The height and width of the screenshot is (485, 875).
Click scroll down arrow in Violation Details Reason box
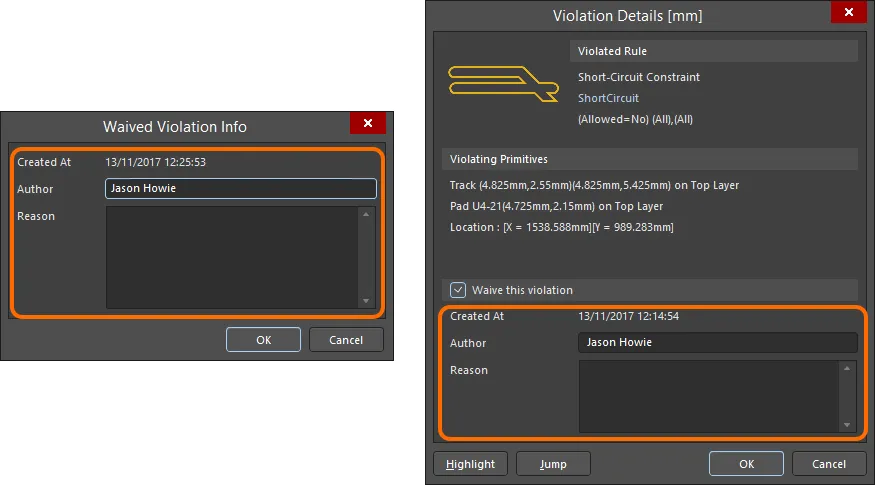(x=847, y=425)
